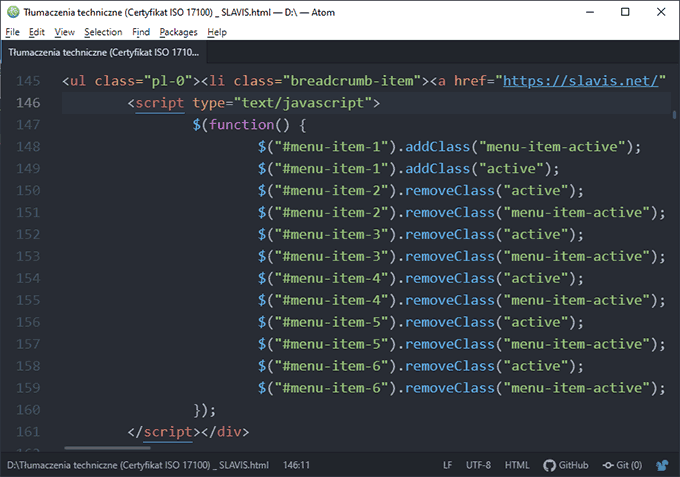Click "breadcrumb-item" class value on line 145
This screenshot has width=680, height=477.
pyautogui.click(x=352, y=81)
